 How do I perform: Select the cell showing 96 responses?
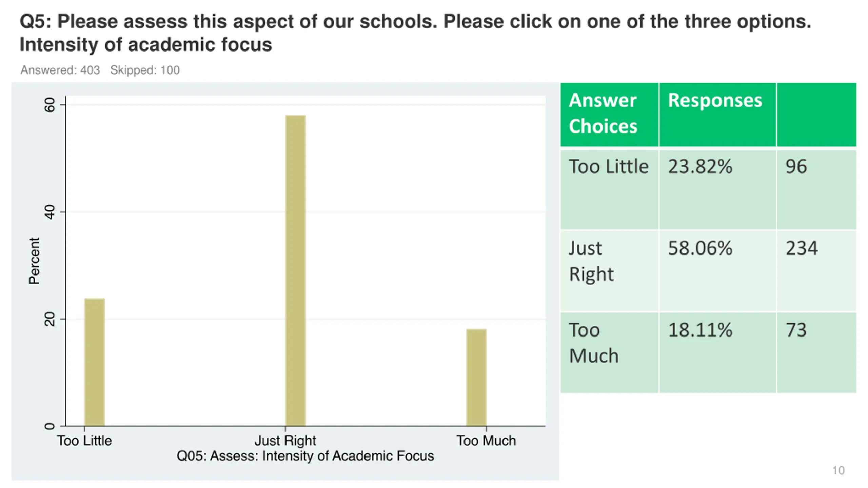point(816,190)
